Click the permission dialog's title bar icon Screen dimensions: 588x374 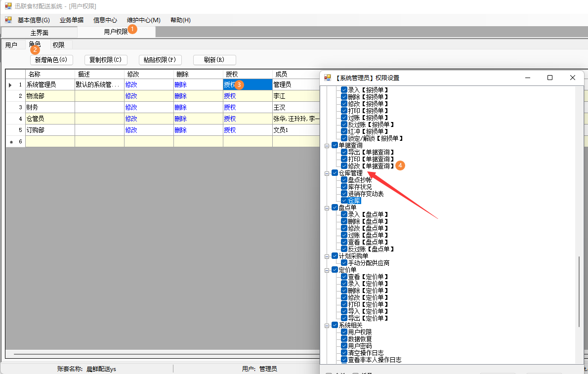[328, 78]
